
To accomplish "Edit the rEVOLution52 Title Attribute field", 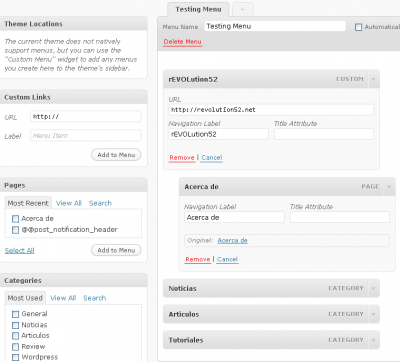I will [x=324, y=134].
